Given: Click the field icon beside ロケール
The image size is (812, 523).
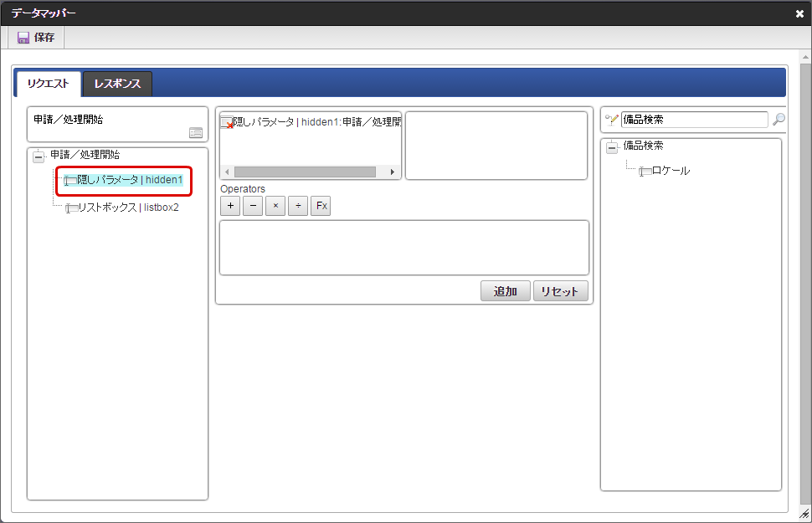Looking at the screenshot, I should click(645, 172).
